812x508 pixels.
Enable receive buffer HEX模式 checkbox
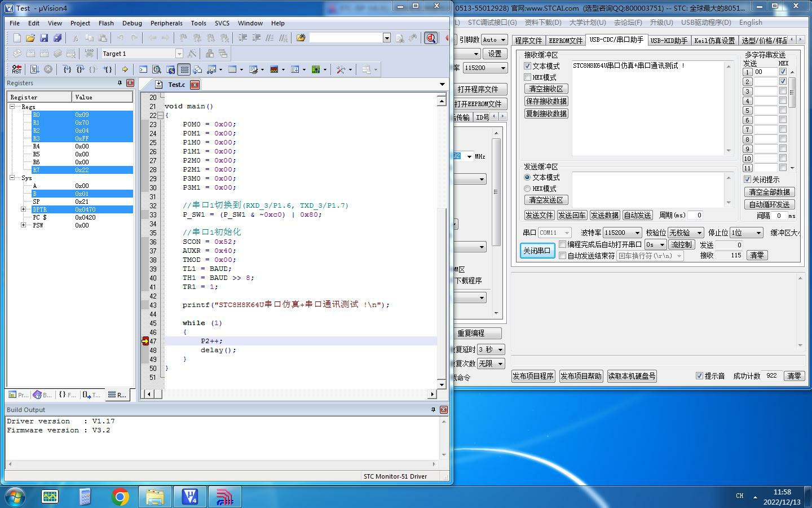[x=528, y=77]
